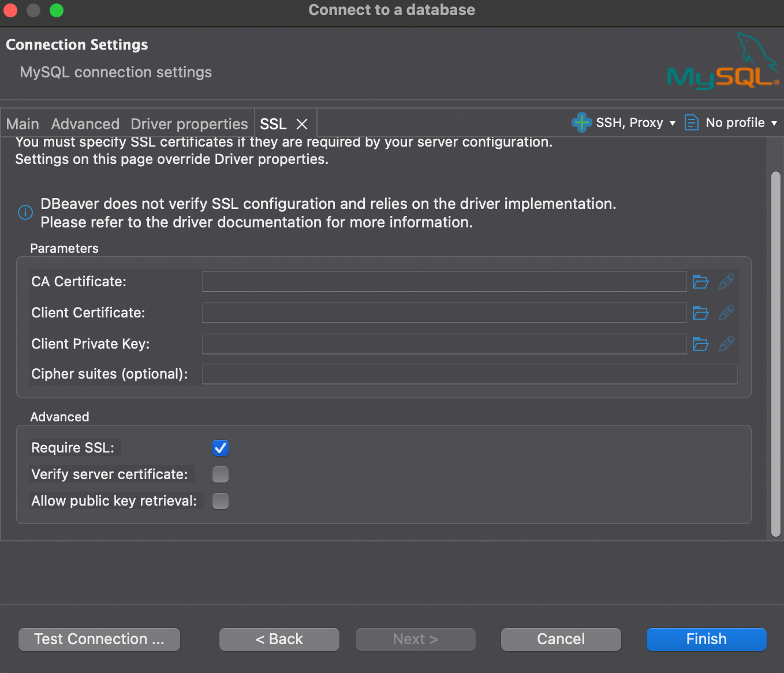Uncheck the Require SSL checkbox

(x=221, y=448)
